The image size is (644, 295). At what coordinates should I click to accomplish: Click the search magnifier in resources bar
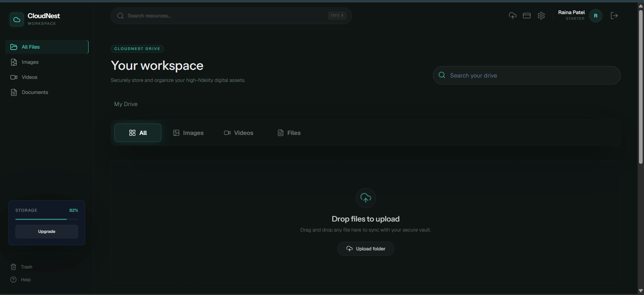click(x=120, y=16)
